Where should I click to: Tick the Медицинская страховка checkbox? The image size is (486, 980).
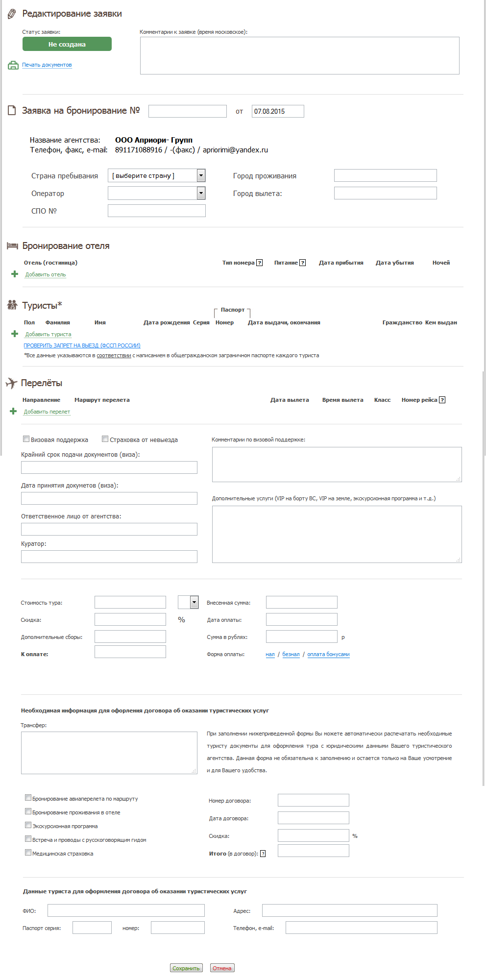click(28, 853)
